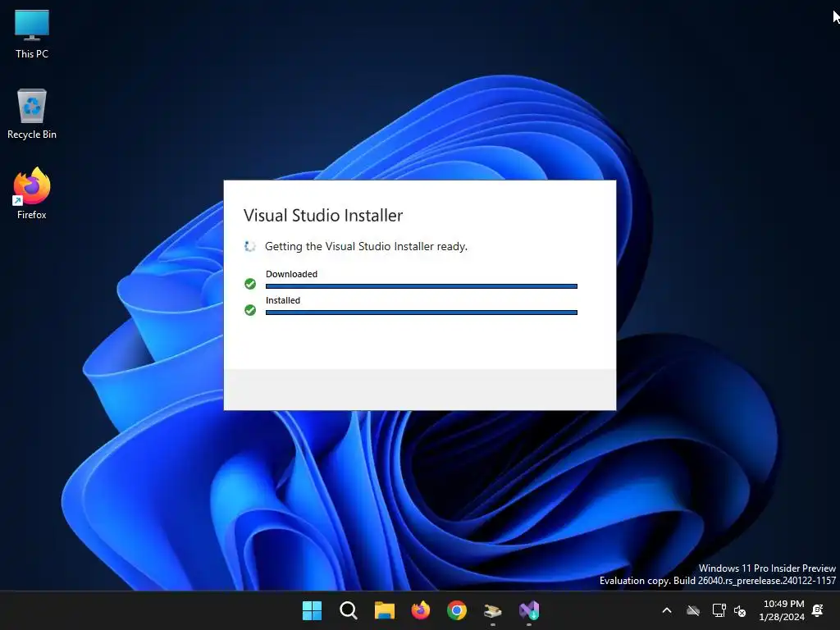Open the muted volume tray icon
840x630 pixels.
pos(740,610)
